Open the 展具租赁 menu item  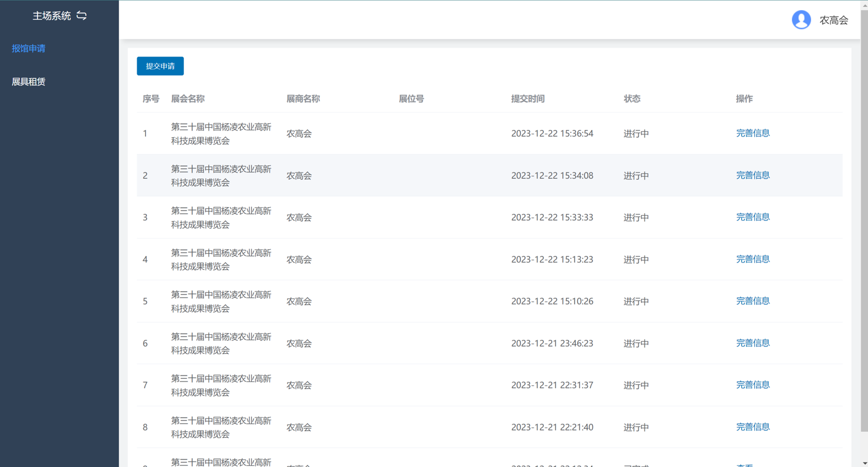click(29, 82)
